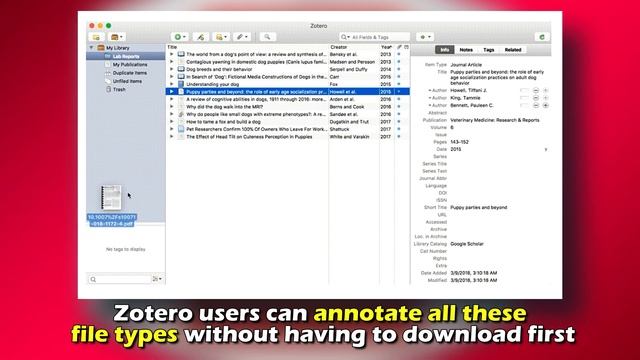Click the attachment dot of the 'Bensky et al.' row

pyautogui.click(x=399, y=54)
